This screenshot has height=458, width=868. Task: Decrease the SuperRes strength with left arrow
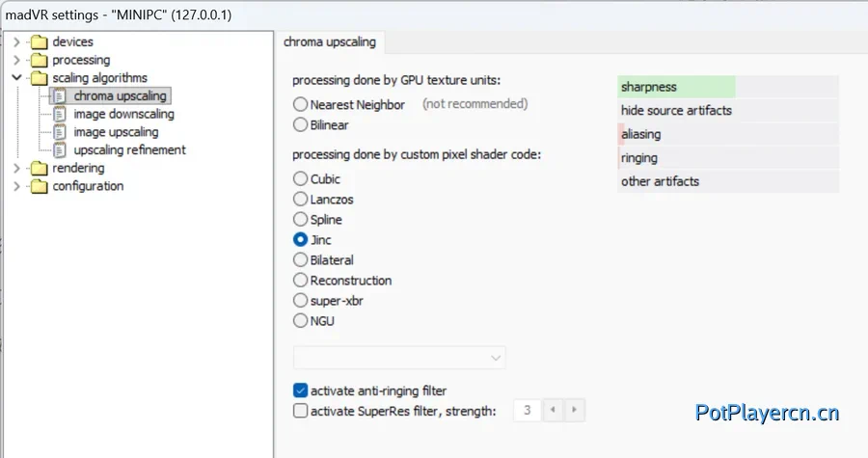click(x=553, y=411)
